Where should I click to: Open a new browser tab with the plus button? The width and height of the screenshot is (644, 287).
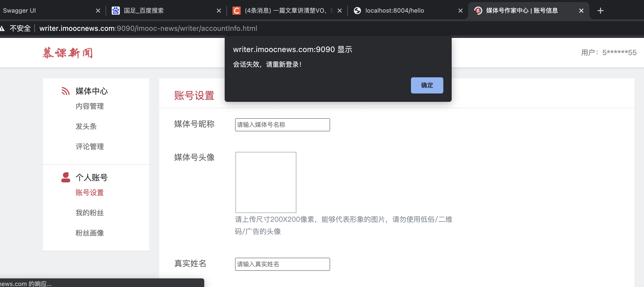pos(601,10)
